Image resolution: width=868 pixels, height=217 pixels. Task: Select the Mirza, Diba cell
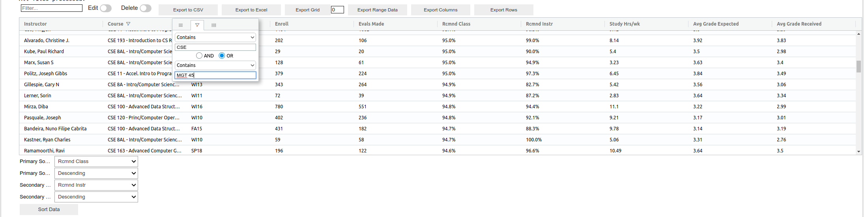click(61, 107)
